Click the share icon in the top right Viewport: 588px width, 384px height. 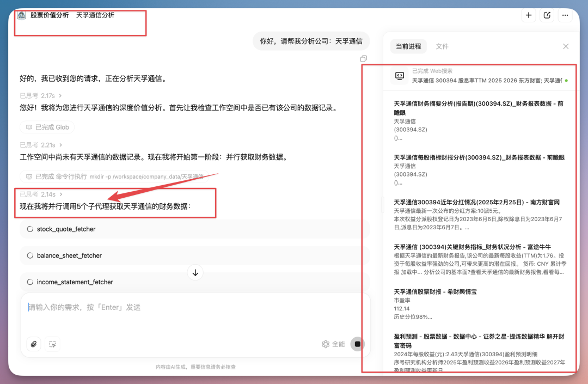pyautogui.click(x=547, y=15)
